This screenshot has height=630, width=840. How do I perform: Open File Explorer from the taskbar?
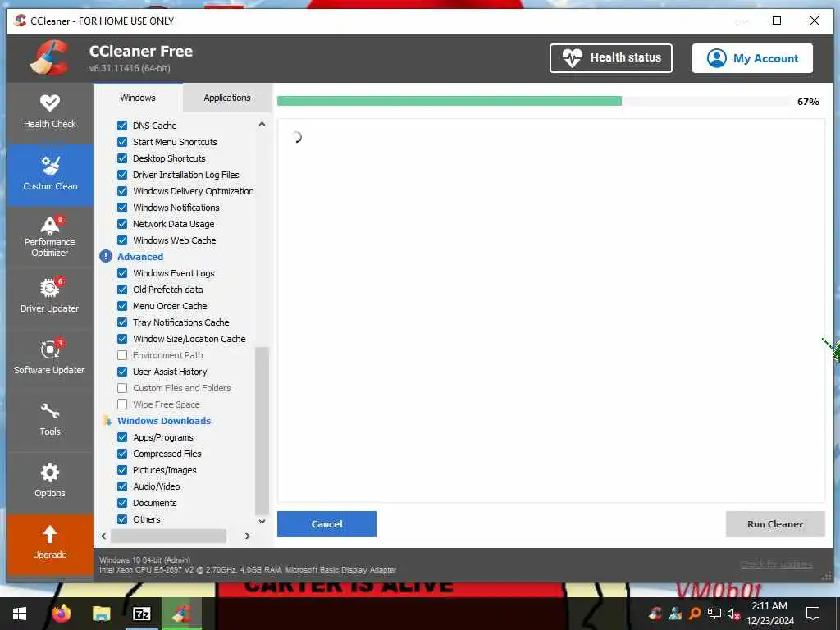coord(101,614)
